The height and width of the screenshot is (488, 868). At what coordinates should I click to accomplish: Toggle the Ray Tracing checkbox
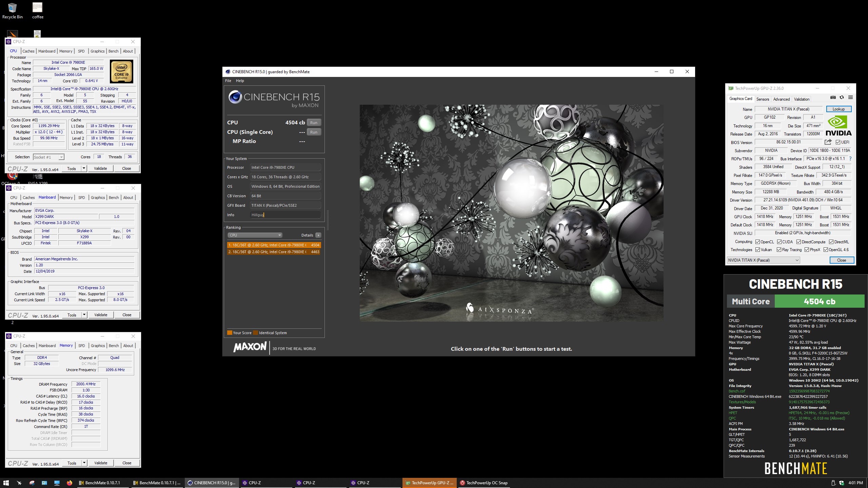779,250
